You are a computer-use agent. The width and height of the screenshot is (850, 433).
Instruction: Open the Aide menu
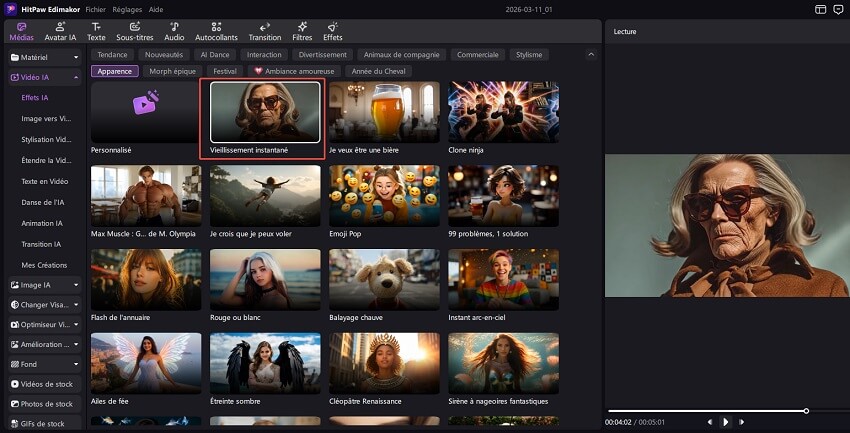[x=156, y=10]
